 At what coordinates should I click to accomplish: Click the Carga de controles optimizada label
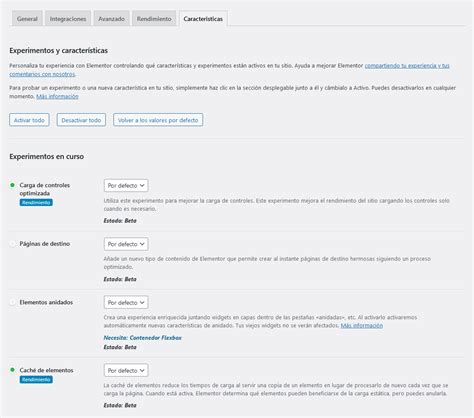click(x=45, y=189)
